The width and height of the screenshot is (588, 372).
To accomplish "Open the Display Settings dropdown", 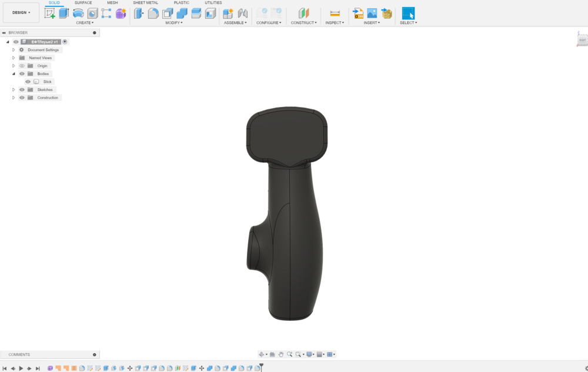I will [x=310, y=354].
